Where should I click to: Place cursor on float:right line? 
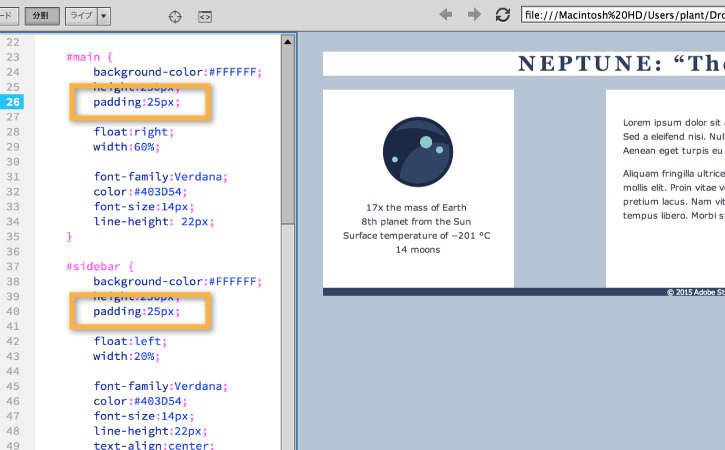pyautogui.click(x=134, y=132)
